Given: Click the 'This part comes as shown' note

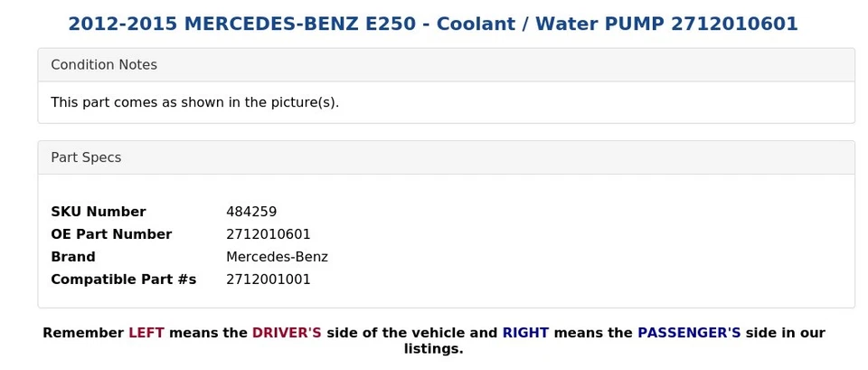Looking at the screenshot, I should tap(194, 102).
